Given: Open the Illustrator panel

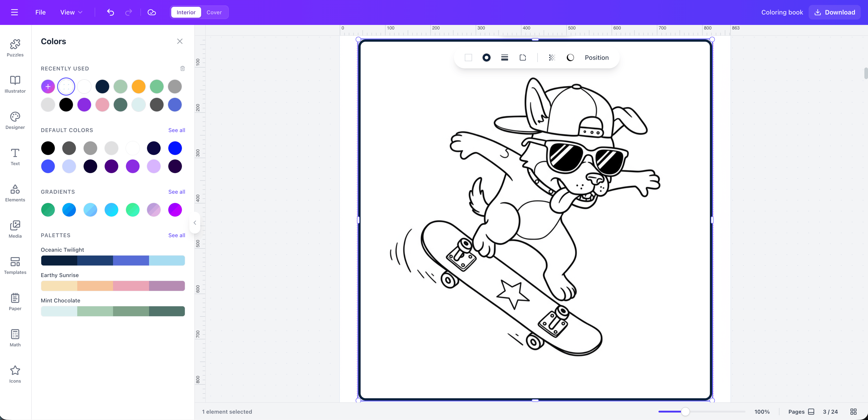Looking at the screenshot, I should coord(15,84).
